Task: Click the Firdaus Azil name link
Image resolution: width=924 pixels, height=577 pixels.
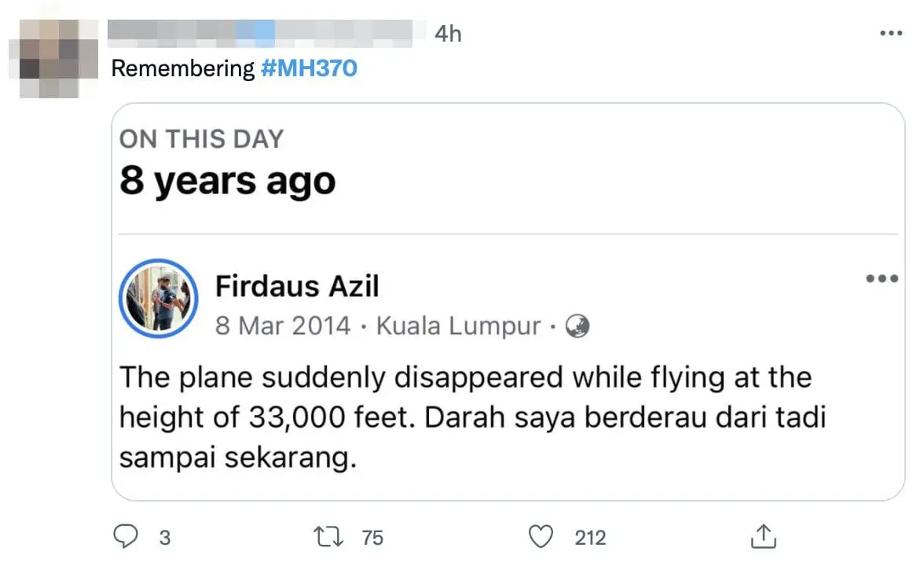Action: (x=297, y=287)
